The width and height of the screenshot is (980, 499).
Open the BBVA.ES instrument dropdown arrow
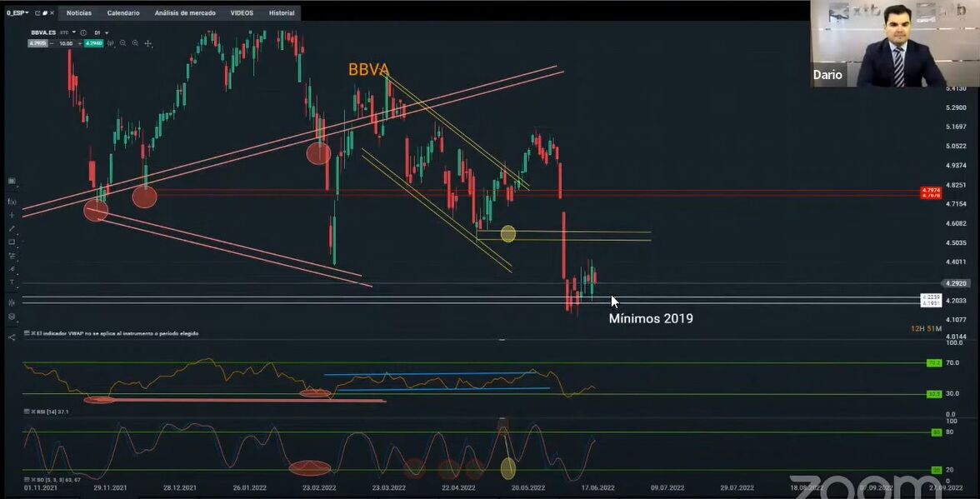pos(73,32)
